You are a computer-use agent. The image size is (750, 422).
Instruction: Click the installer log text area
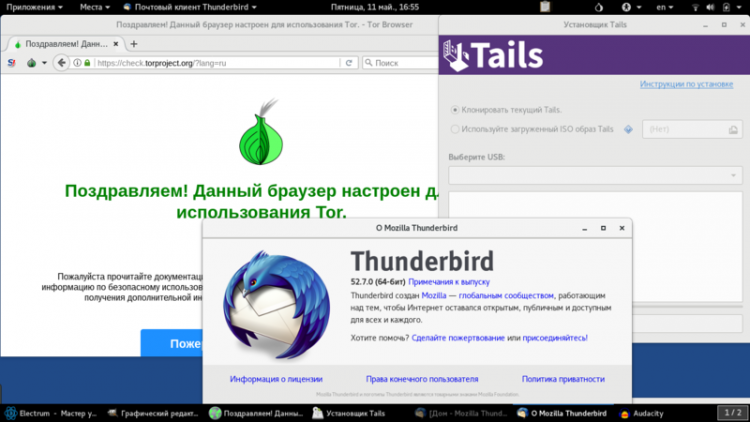click(x=595, y=246)
